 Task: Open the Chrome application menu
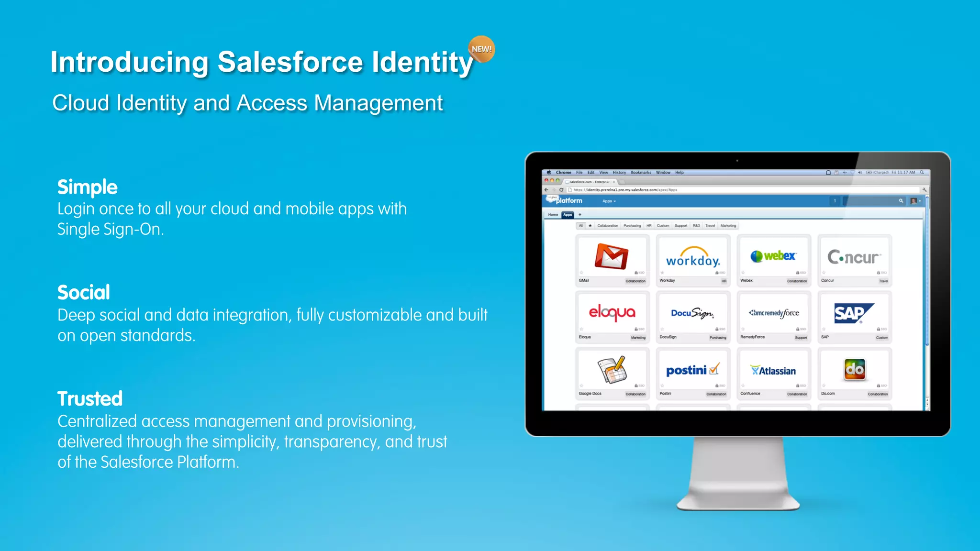pos(564,172)
